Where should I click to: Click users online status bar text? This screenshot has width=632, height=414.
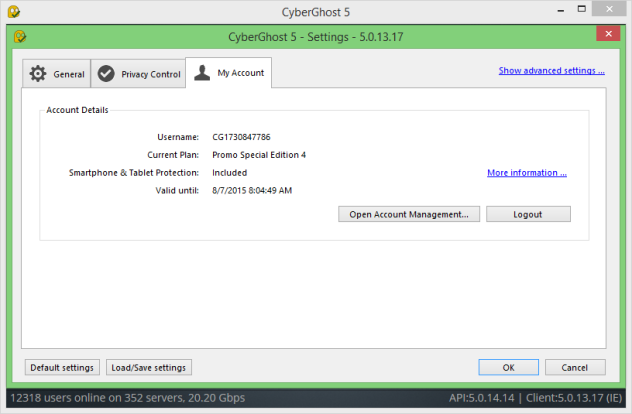coord(127,398)
